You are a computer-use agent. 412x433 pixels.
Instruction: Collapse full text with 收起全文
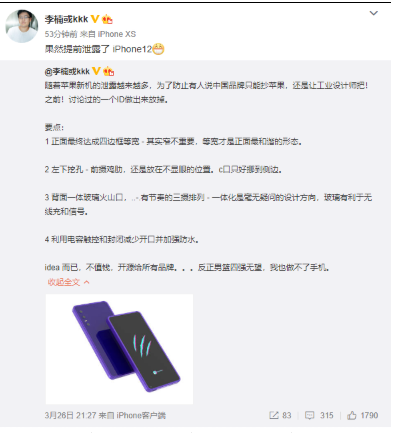(64, 282)
